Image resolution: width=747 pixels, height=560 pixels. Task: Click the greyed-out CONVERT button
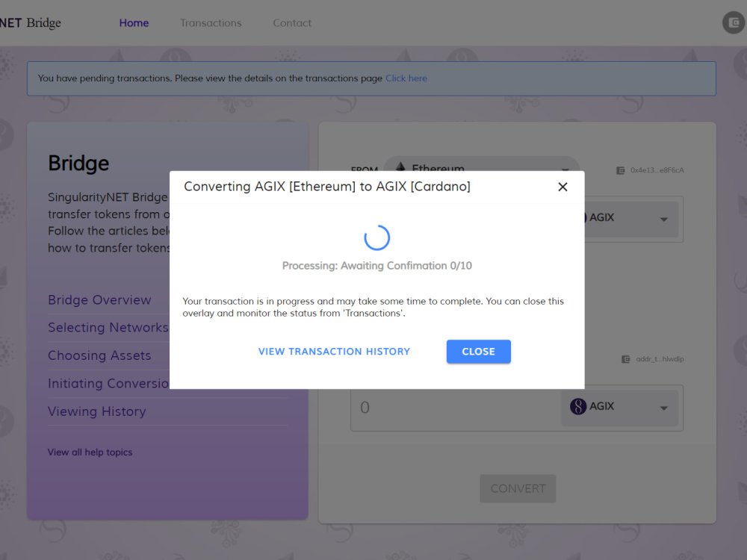pyautogui.click(x=518, y=488)
